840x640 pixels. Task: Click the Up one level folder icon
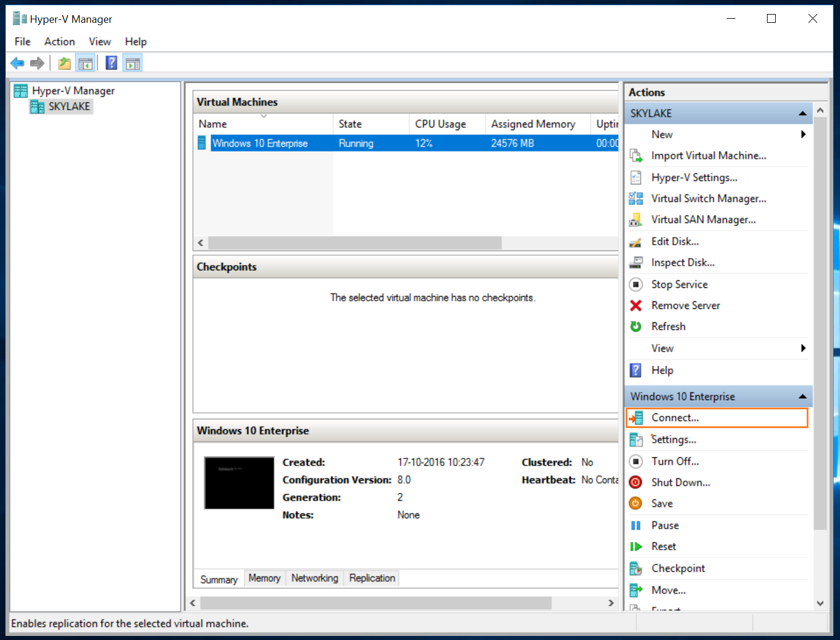click(64, 63)
